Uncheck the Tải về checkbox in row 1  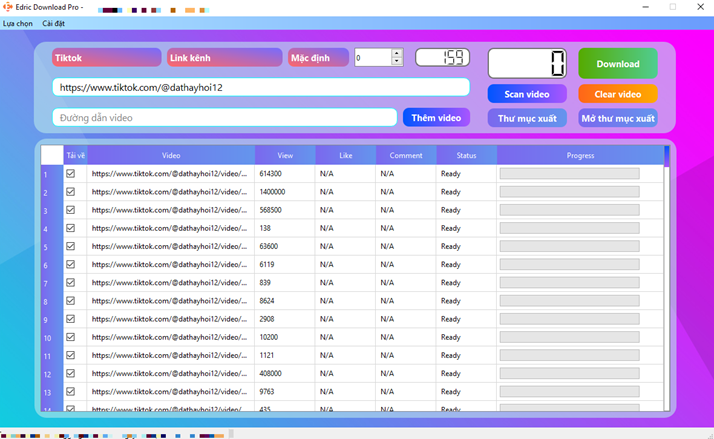(x=70, y=174)
